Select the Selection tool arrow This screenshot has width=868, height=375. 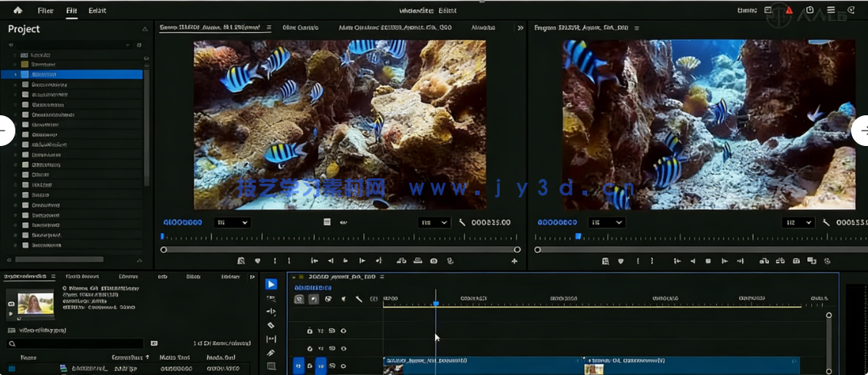click(271, 284)
